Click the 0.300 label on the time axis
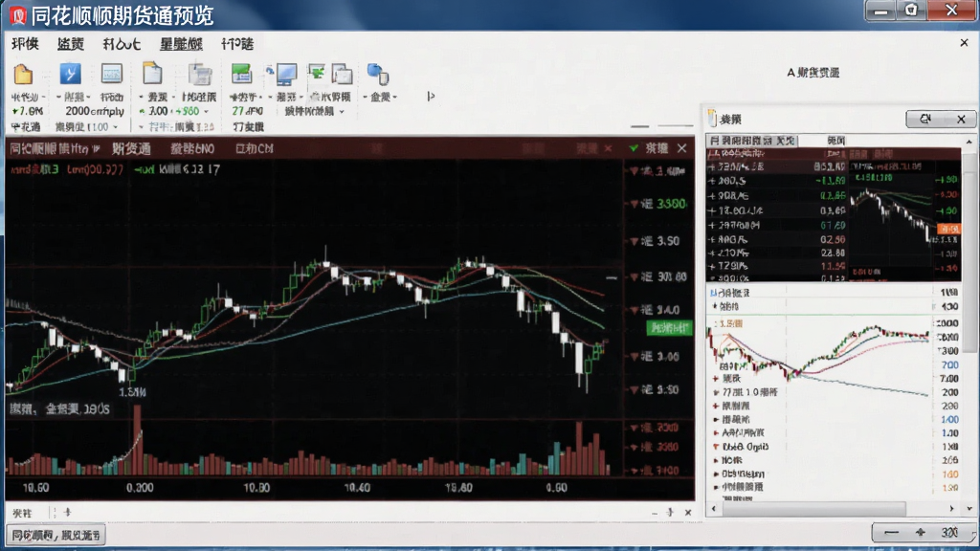 click(x=140, y=488)
